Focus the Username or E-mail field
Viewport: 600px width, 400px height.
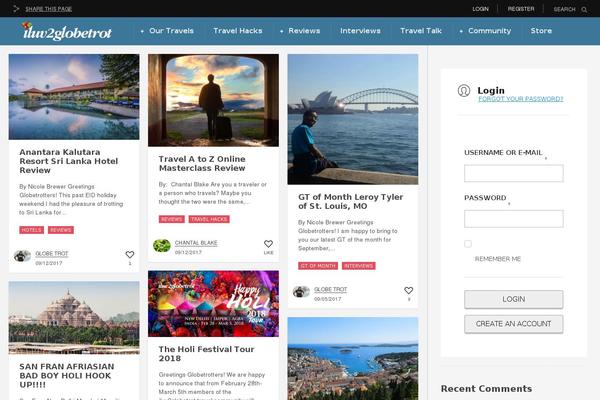514,173
